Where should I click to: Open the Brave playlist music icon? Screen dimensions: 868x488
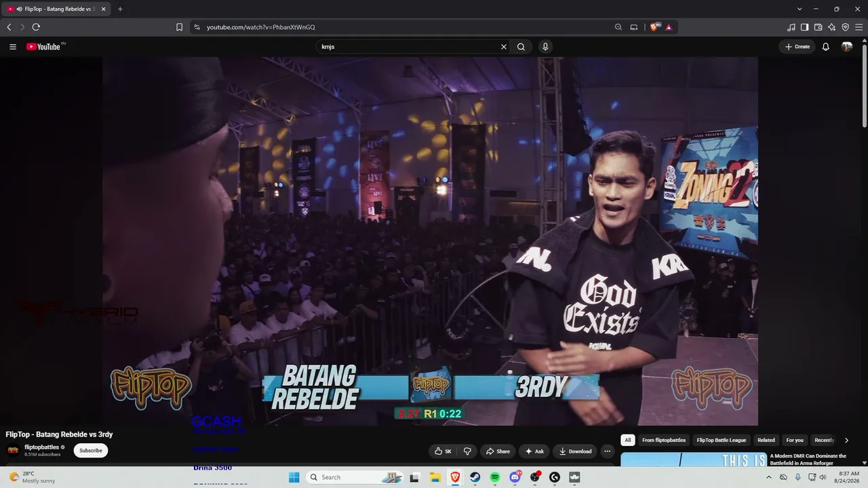point(791,27)
